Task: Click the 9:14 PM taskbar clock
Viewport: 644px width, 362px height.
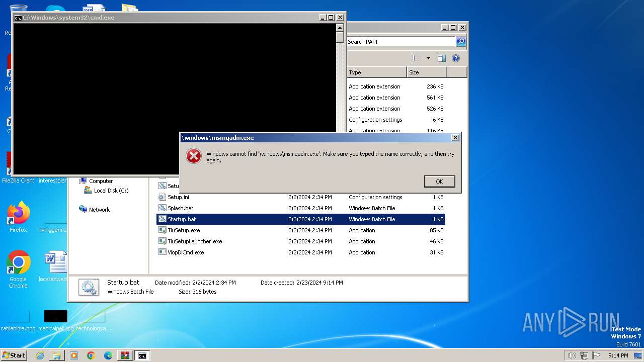Action: click(618, 355)
